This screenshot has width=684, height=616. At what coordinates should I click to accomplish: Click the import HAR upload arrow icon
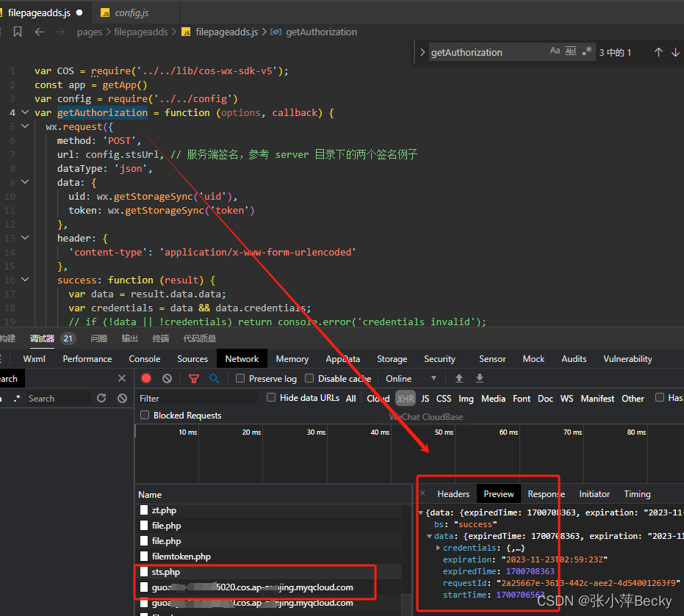[x=459, y=378]
